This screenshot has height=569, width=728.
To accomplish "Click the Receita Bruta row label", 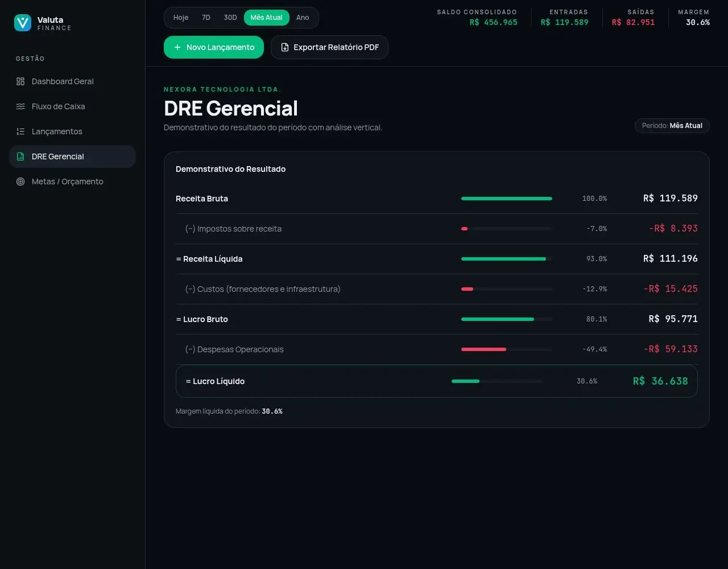I will tap(202, 199).
